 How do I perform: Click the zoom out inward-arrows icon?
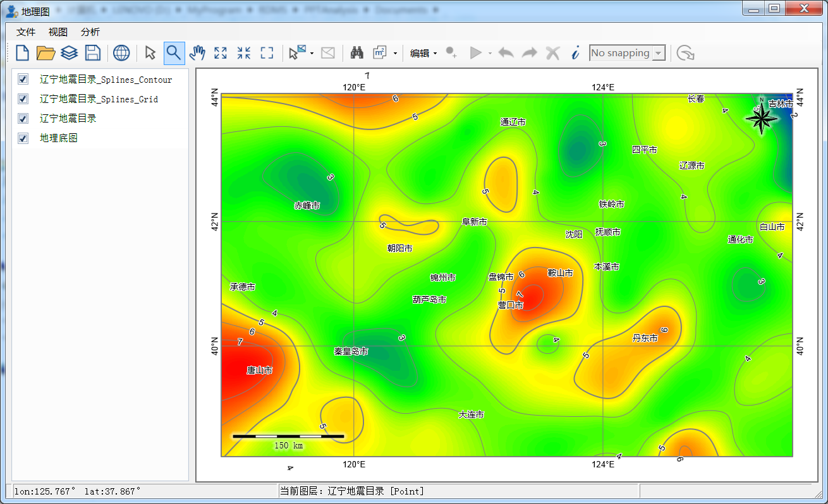pyautogui.click(x=244, y=53)
